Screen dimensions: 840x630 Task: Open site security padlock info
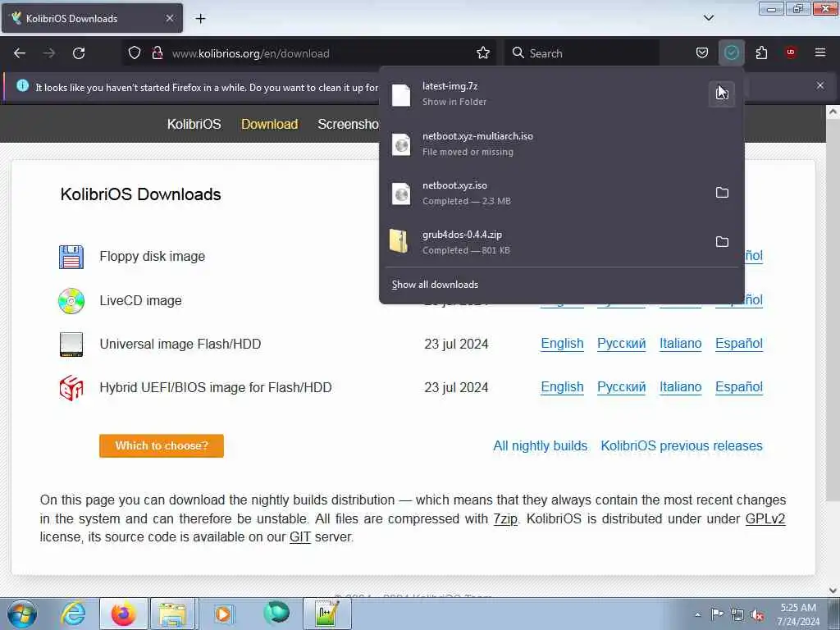pyautogui.click(x=157, y=53)
